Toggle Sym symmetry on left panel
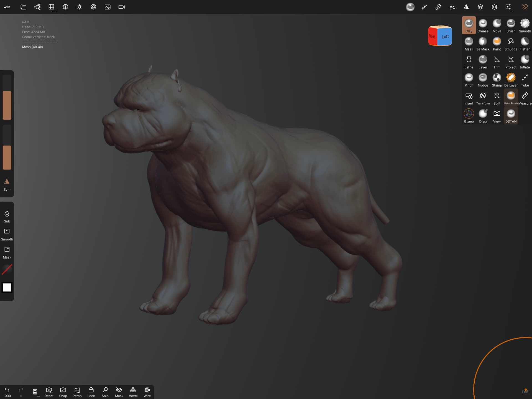The width and height of the screenshot is (532, 399). tap(7, 184)
